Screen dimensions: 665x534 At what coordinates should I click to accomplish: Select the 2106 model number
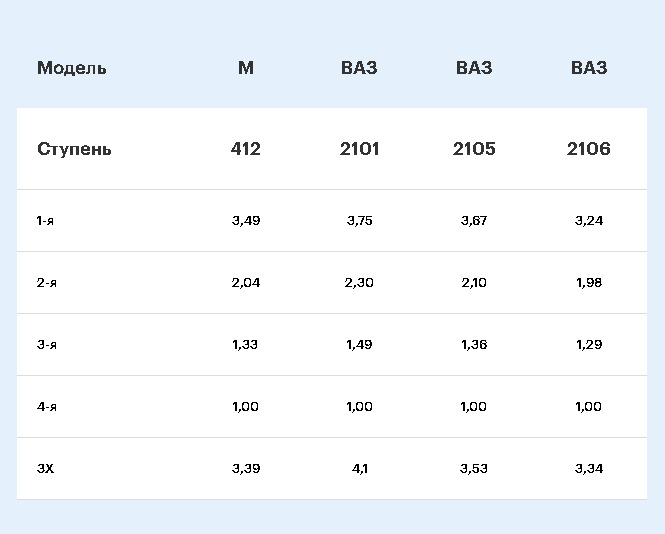click(x=588, y=149)
